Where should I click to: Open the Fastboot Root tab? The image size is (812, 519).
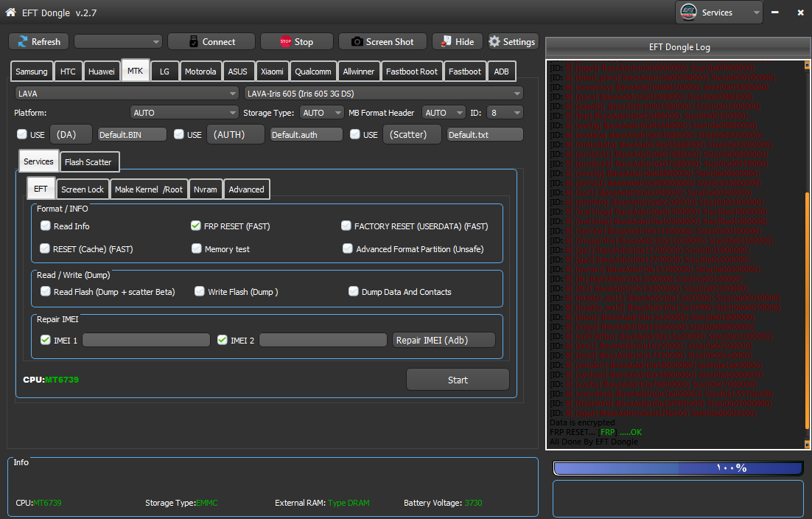412,72
